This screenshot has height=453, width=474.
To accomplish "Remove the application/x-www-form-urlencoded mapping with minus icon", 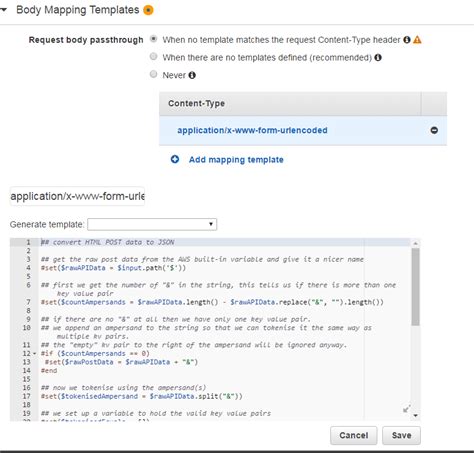I will pos(434,130).
